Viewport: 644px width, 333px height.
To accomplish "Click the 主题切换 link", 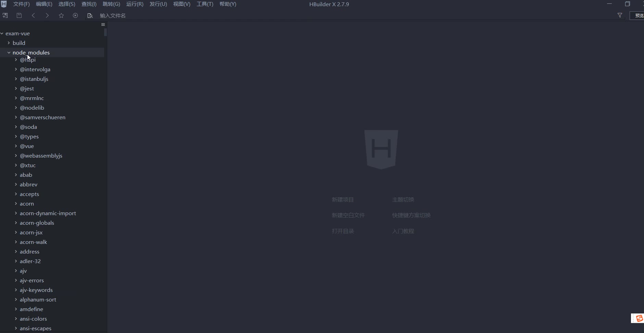I will point(403,199).
